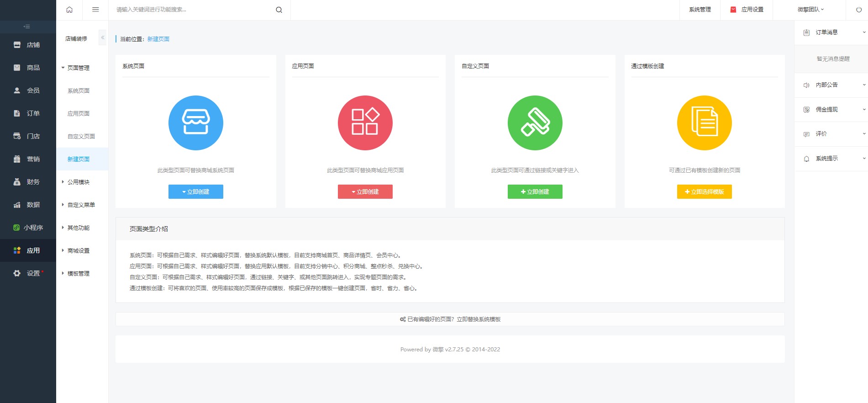
Task: Click the search magnifier icon
Action: (279, 10)
